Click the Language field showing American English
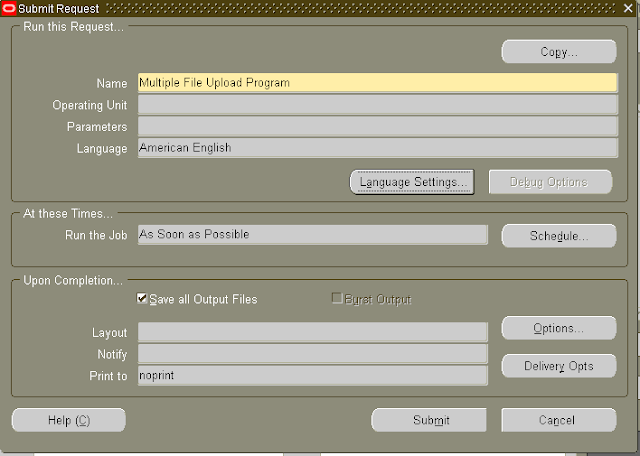Image resolution: width=640 pixels, height=456 pixels. 378,148
